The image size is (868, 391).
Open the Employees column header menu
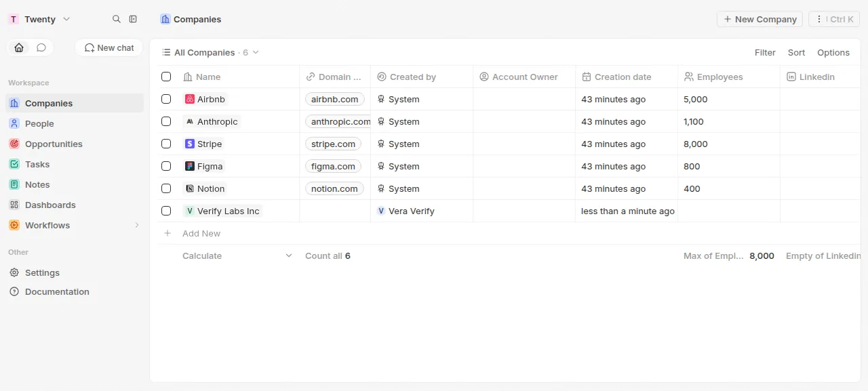pos(729,77)
